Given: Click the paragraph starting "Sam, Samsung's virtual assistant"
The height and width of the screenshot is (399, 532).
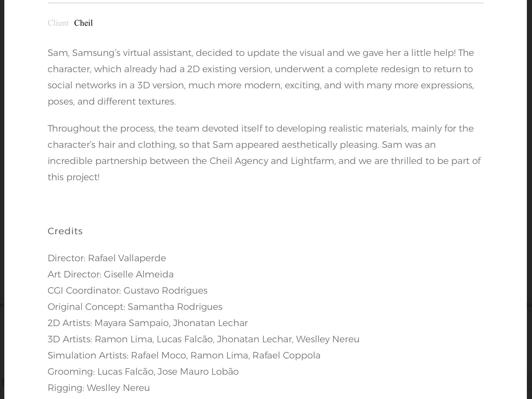Looking at the screenshot, I should (x=261, y=77).
